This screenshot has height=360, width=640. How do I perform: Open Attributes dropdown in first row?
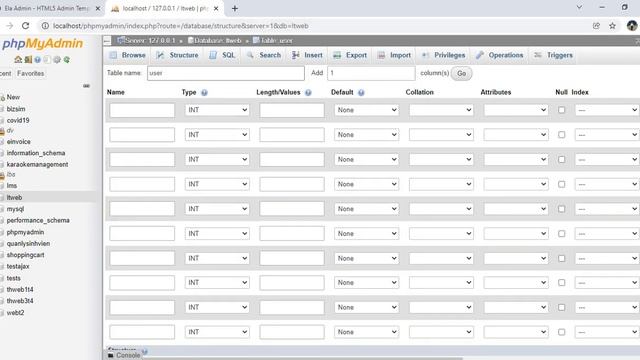point(516,110)
